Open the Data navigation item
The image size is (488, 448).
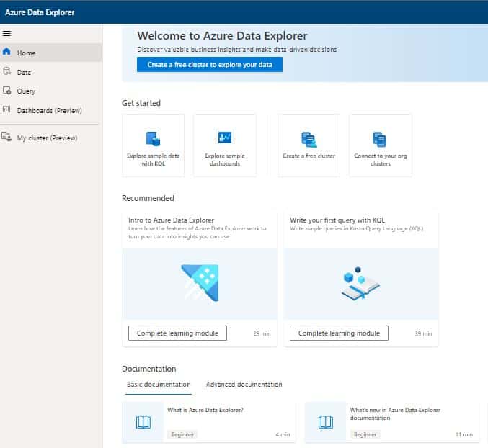coord(51,72)
